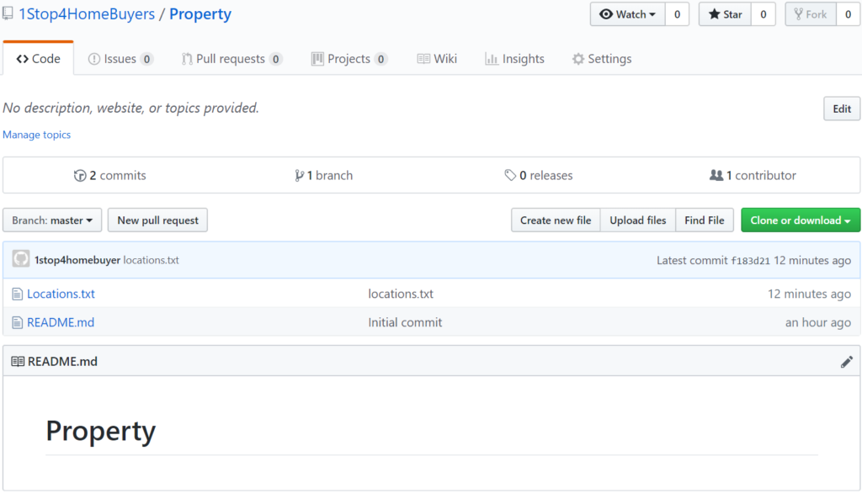Click the commits history clock icon
The image size is (862, 504).
(80, 175)
